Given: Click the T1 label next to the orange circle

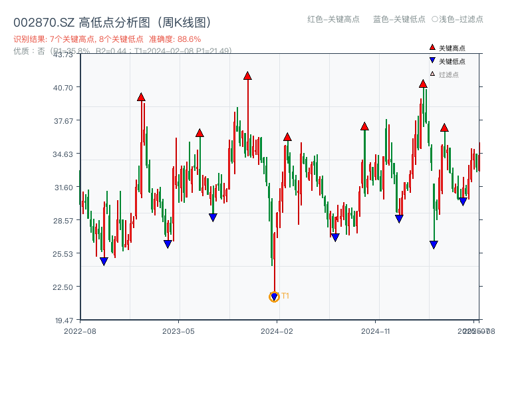Looking at the screenshot, I should (x=285, y=294).
